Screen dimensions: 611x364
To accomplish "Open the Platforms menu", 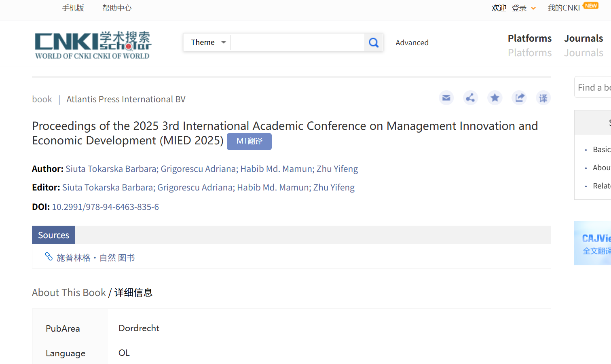I will 529,38.
